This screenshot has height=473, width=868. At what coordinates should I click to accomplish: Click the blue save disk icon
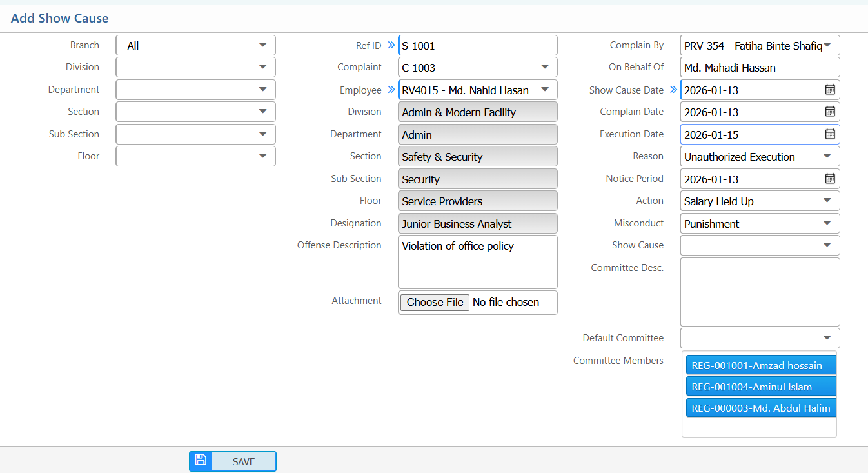200,461
